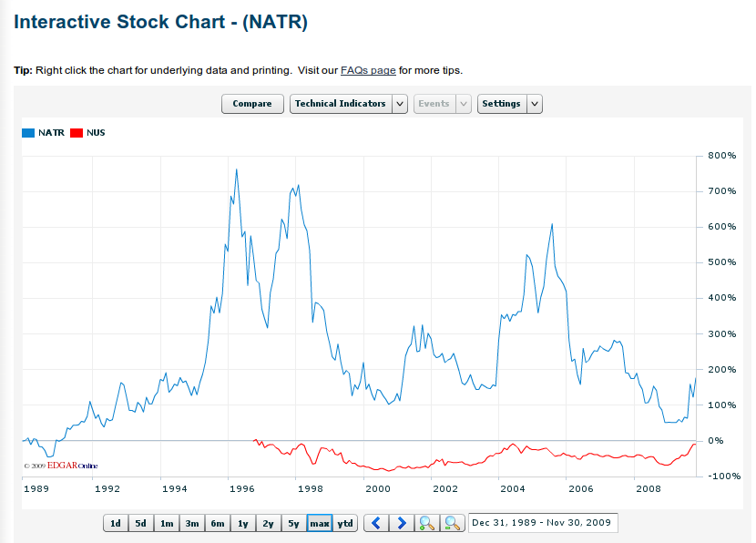This screenshot has height=543, width=756.
Task: Click the date range field Dec 31, 1989
Action: point(543,523)
